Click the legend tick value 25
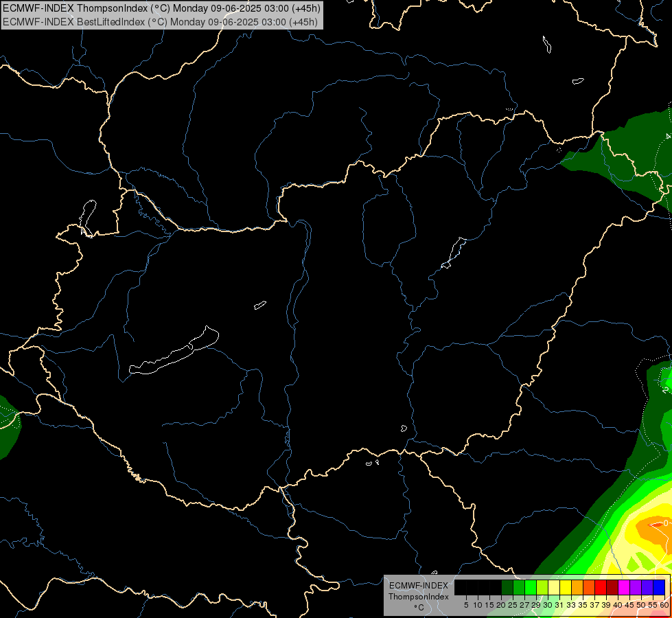The width and height of the screenshot is (672, 618). [x=513, y=605]
